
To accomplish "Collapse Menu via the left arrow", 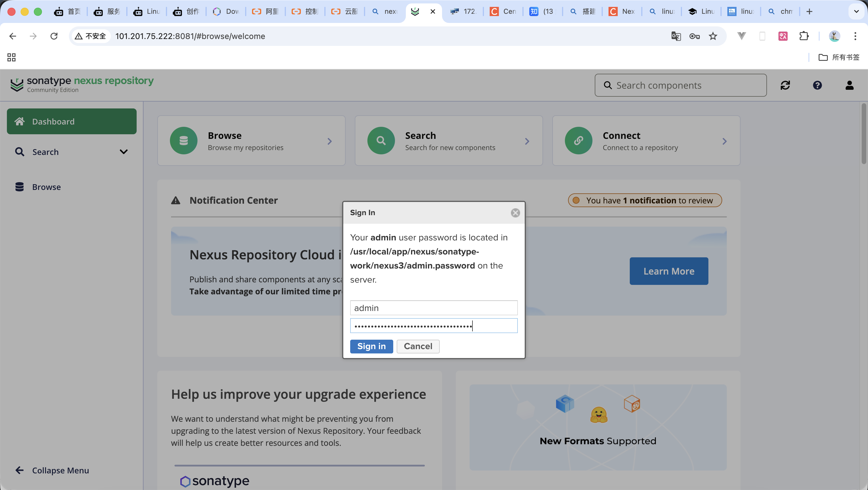I will (x=20, y=470).
